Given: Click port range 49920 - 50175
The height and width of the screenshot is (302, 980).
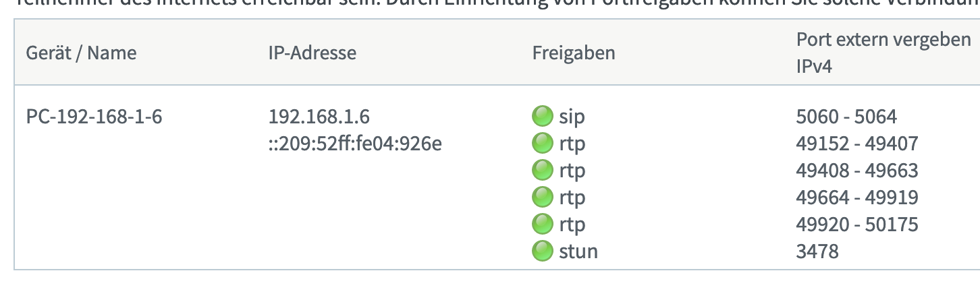Looking at the screenshot, I should pos(857,224).
